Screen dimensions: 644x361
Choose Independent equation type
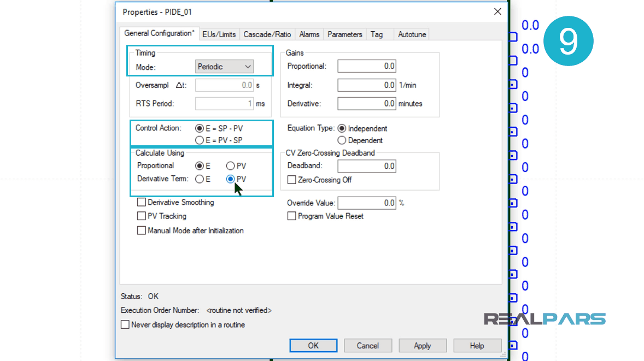(x=342, y=128)
